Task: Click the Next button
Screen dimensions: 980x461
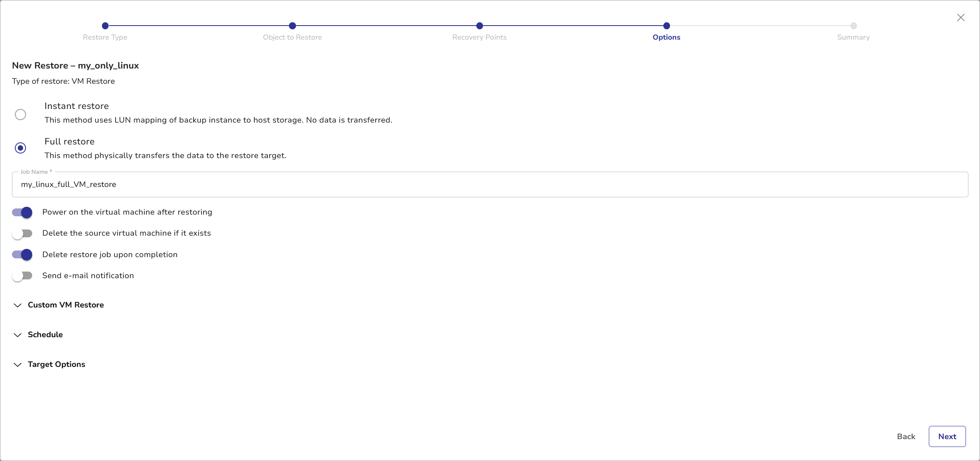Action: pyautogui.click(x=947, y=436)
